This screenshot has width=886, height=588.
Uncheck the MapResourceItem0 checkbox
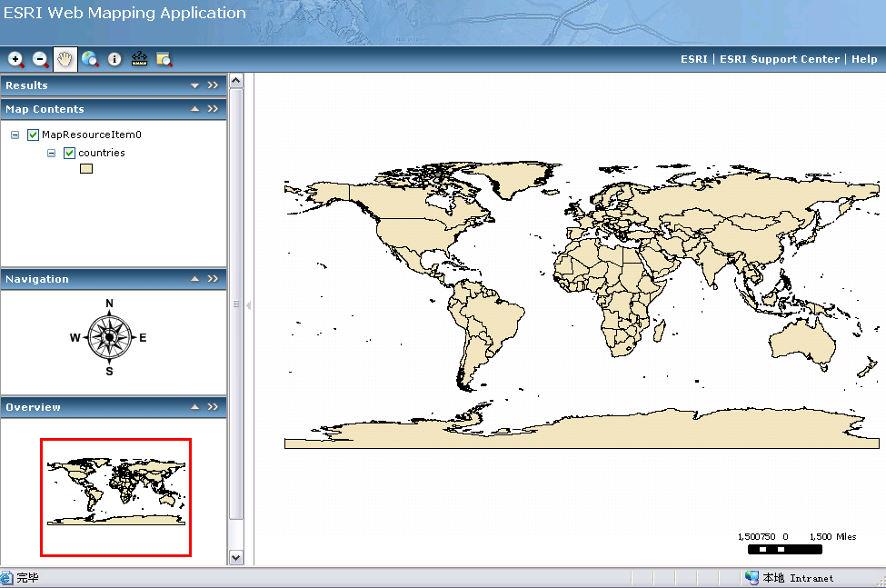(34, 135)
